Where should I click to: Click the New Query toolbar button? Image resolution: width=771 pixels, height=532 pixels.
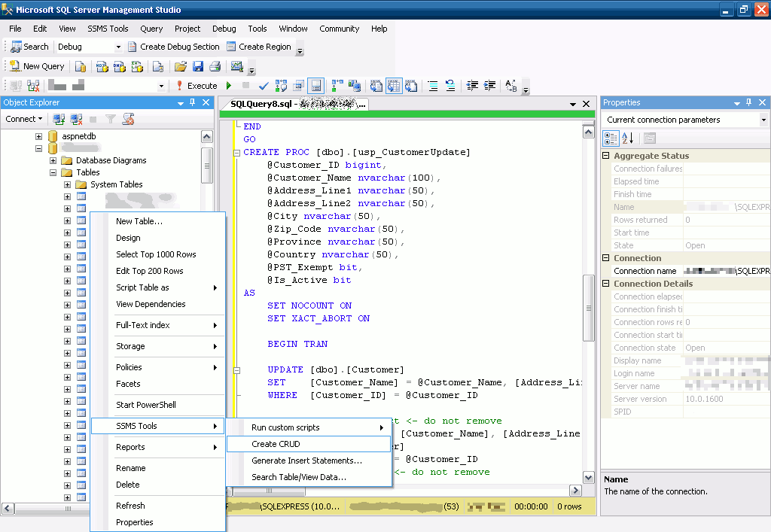(38, 66)
